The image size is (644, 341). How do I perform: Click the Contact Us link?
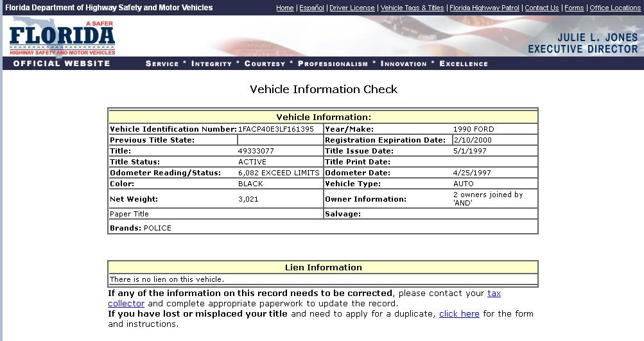pos(541,8)
